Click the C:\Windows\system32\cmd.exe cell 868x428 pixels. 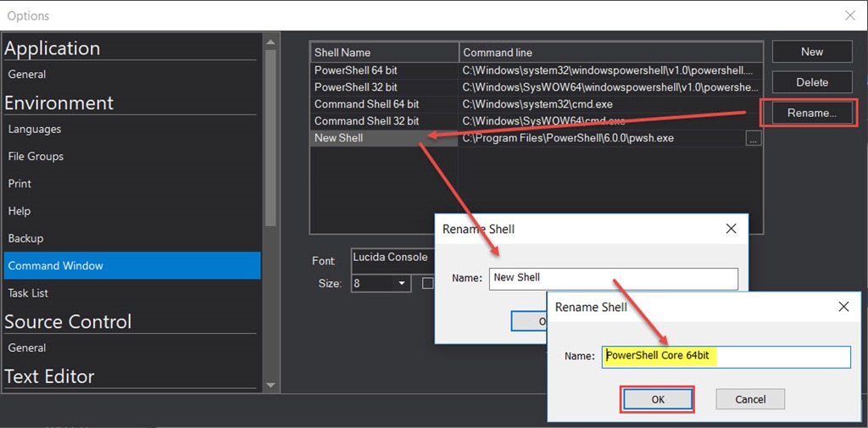(611, 104)
